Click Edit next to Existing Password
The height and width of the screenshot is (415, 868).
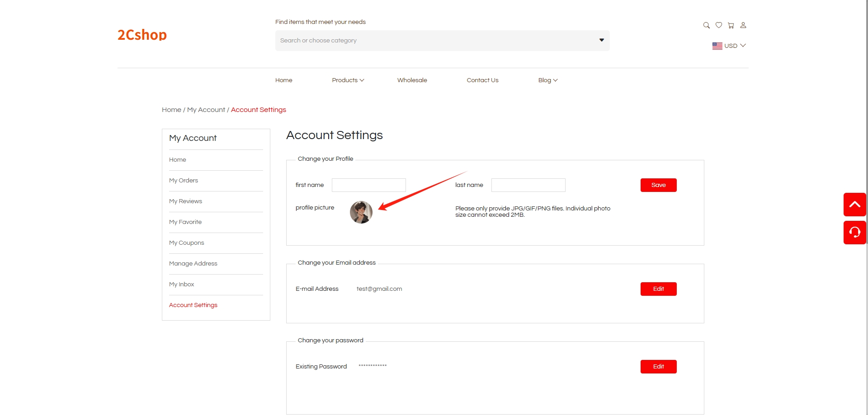tap(658, 367)
